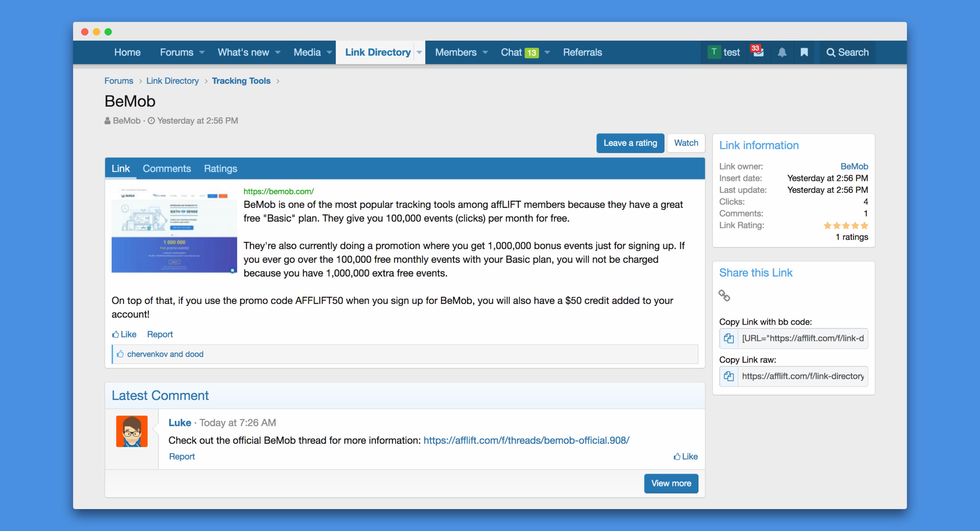Expand the What's new dropdown arrow

coord(278,52)
